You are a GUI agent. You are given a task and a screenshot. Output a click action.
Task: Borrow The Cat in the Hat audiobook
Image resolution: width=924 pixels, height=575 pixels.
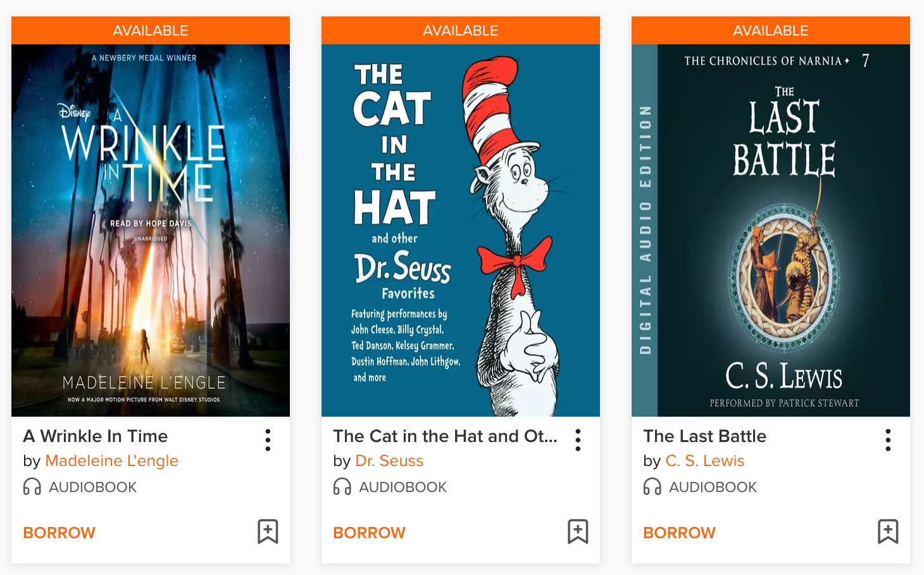(x=369, y=533)
